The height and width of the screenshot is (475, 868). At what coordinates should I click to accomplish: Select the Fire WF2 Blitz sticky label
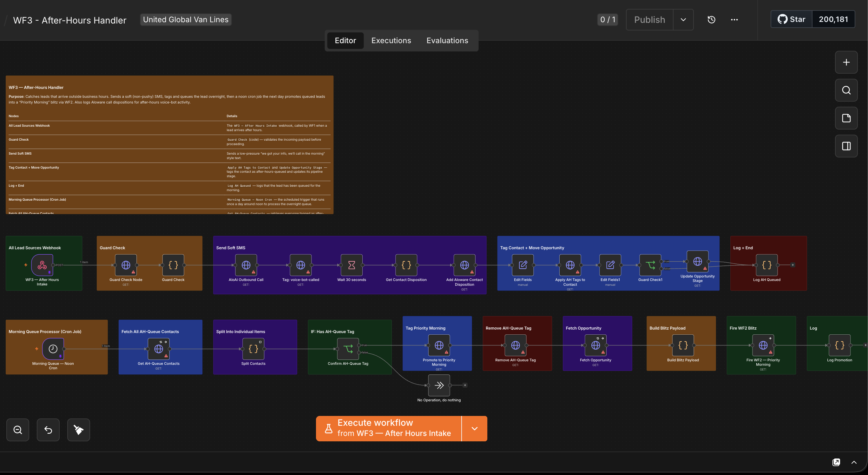click(x=743, y=328)
